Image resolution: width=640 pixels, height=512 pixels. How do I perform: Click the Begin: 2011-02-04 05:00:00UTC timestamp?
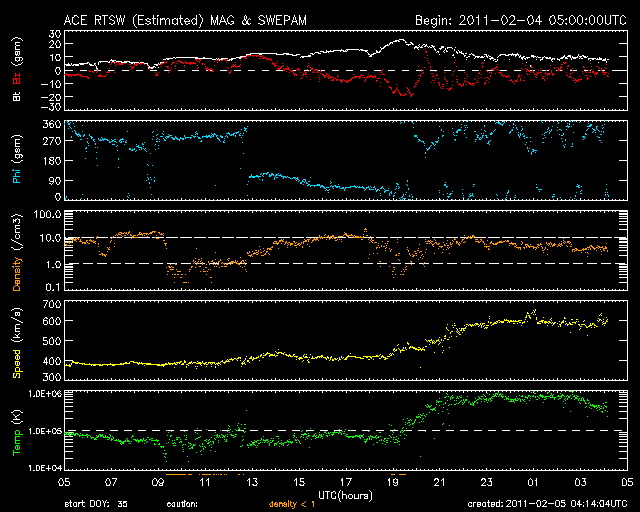pos(521,20)
